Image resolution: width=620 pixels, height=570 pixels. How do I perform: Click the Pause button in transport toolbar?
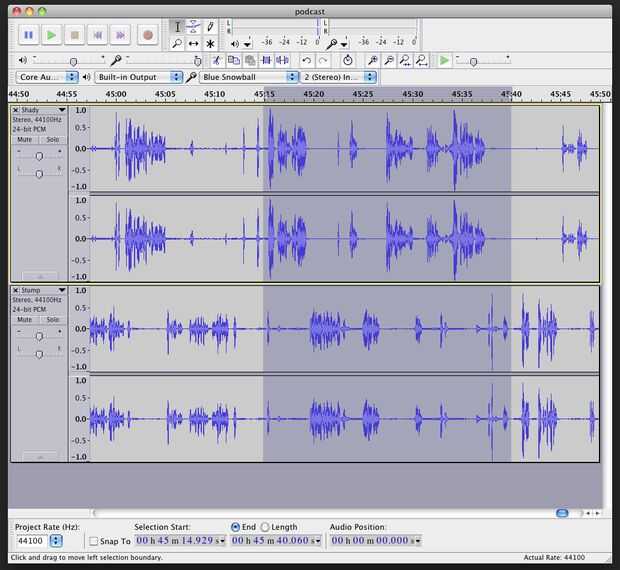coord(28,35)
